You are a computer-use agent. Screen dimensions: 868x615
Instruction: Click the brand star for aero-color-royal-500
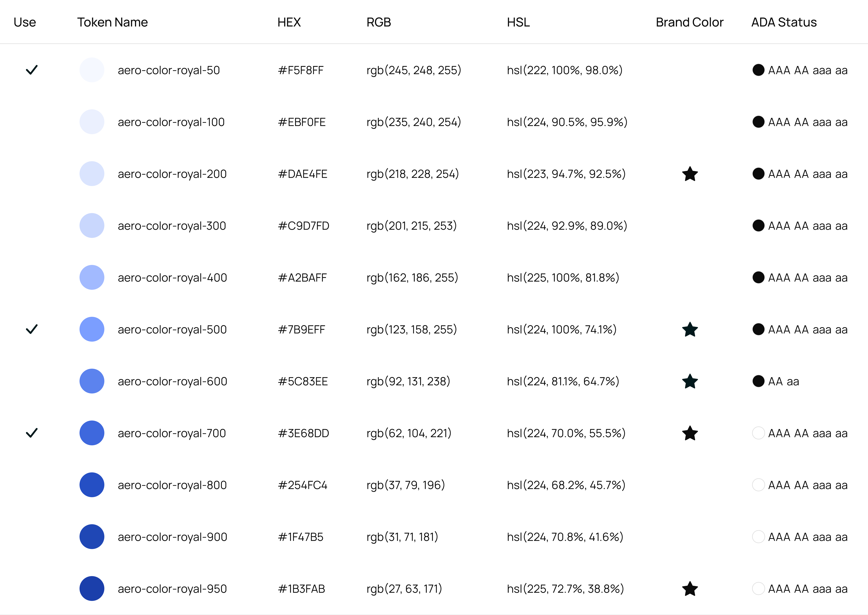tap(690, 329)
